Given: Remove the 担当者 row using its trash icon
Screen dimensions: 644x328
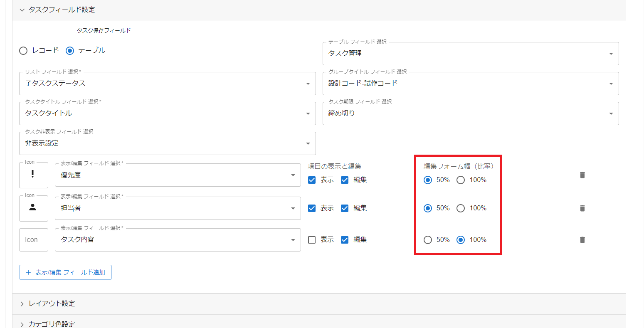Looking at the screenshot, I should 582,208.
